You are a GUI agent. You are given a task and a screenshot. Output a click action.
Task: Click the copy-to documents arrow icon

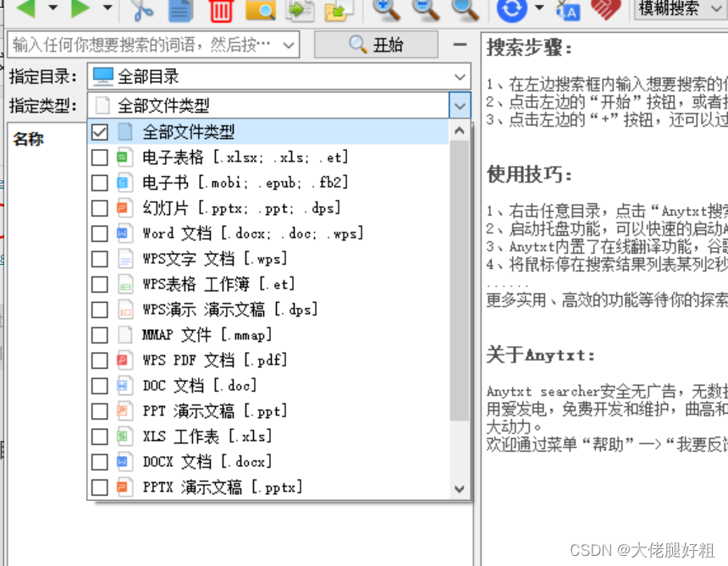coord(300,10)
